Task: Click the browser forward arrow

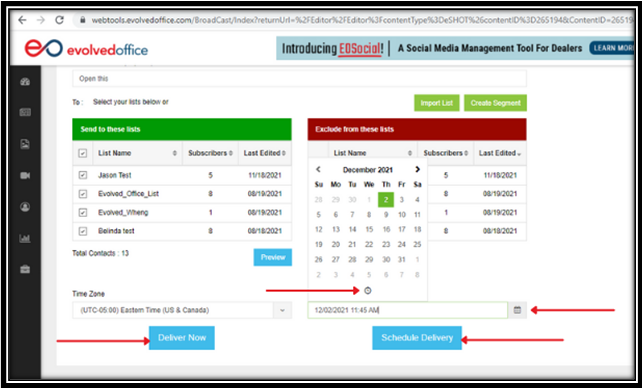Action: tap(41, 20)
